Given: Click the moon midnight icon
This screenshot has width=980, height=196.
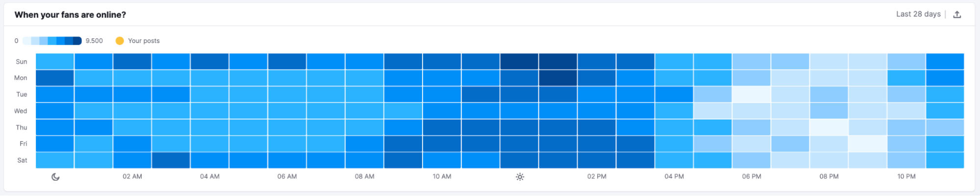Looking at the screenshot, I should pyautogui.click(x=55, y=177).
